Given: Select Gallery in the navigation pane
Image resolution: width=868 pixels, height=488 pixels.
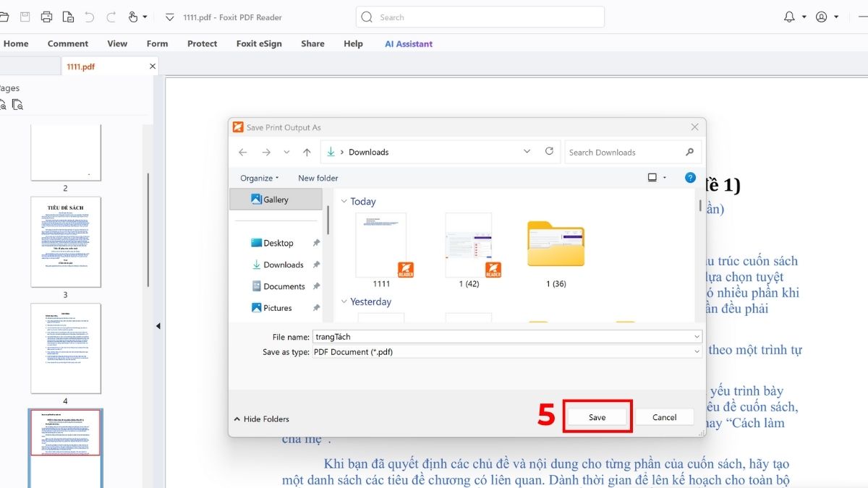Looking at the screenshot, I should point(276,200).
